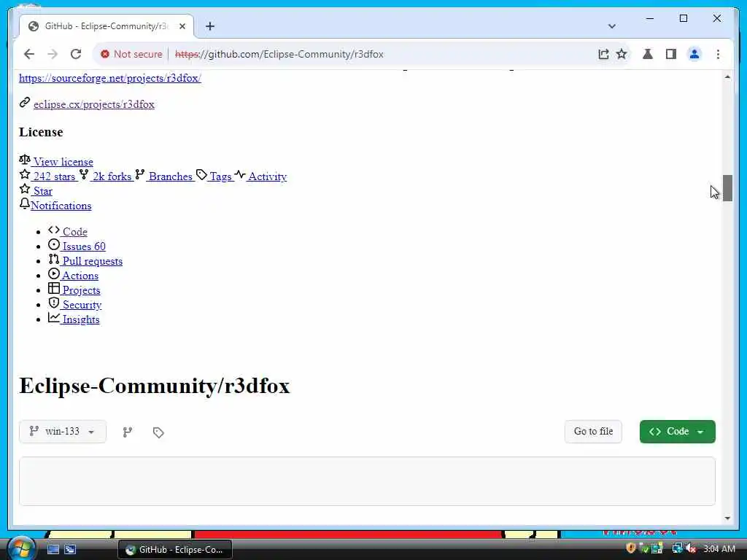Image resolution: width=747 pixels, height=560 pixels.
Task: Open the flask experiments icon in toolbar
Action: [648, 54]
